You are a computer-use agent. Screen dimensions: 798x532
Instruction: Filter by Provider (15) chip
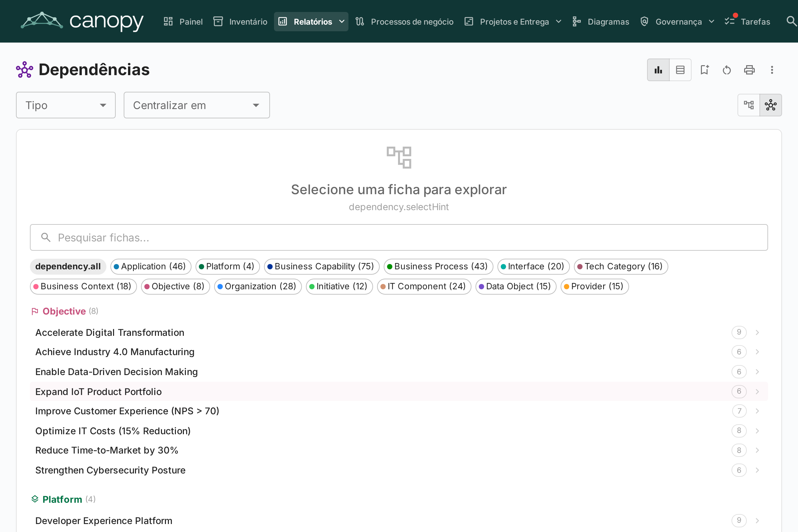(x=595, y=286)
